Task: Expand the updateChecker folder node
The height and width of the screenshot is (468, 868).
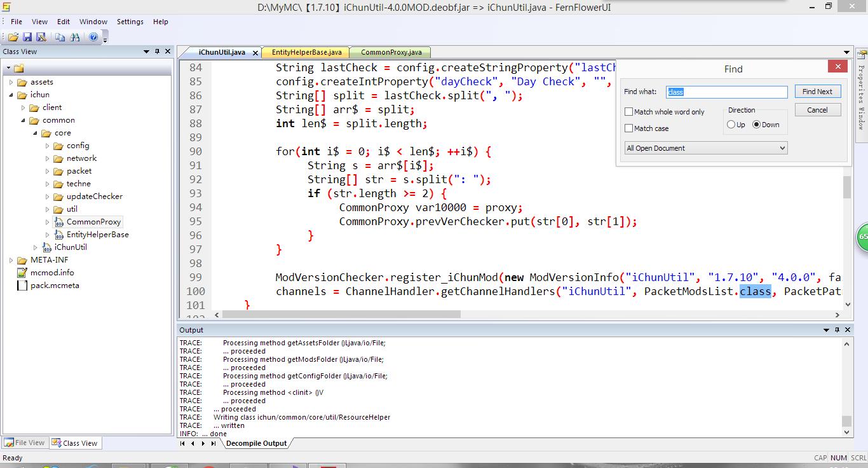Action: click(x=47, y=196)
